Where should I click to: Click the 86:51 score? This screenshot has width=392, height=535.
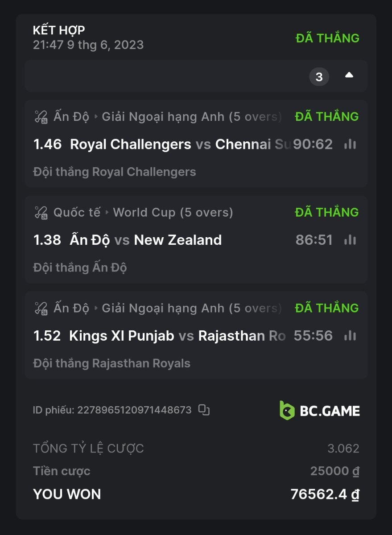(x=314, y=240)
